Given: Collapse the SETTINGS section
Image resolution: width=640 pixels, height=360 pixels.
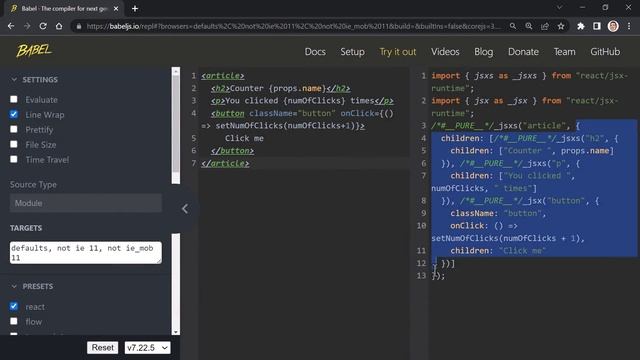Looking at the screenshot, I should click(34, 80).
